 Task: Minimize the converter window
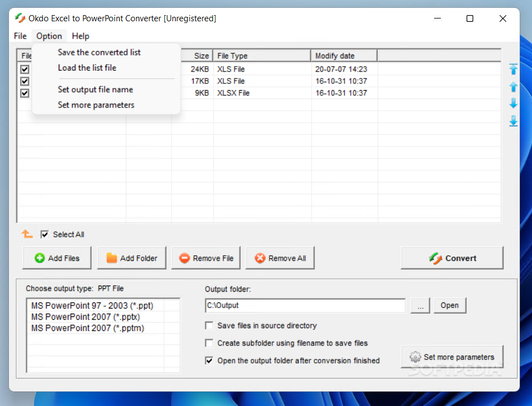coord(437,18)
